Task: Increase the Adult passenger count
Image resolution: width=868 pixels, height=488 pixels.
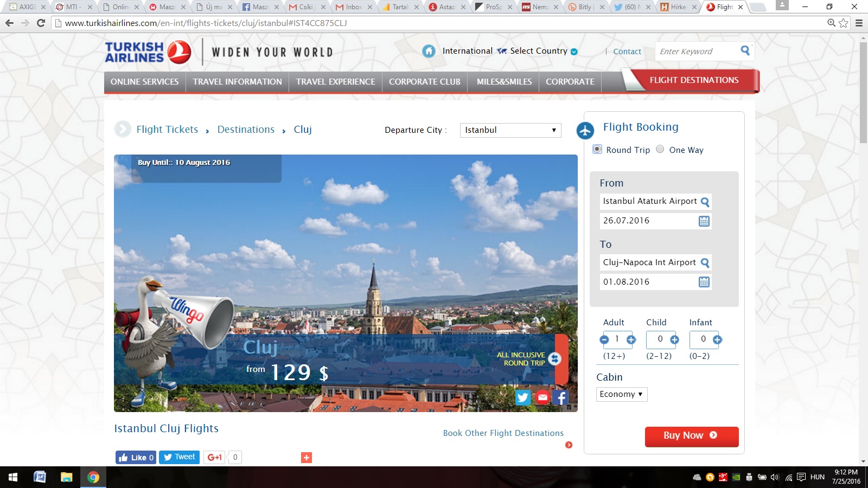Action: [631, 340]
